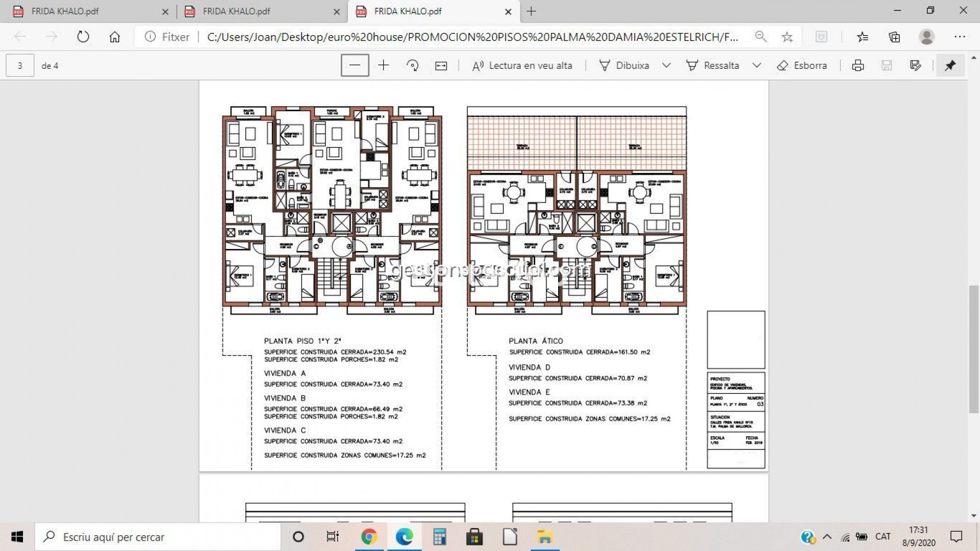Expand the Dibuixa dropdown arrow
980x551 pixels.
pyautogui.click(x=666, y=65)
